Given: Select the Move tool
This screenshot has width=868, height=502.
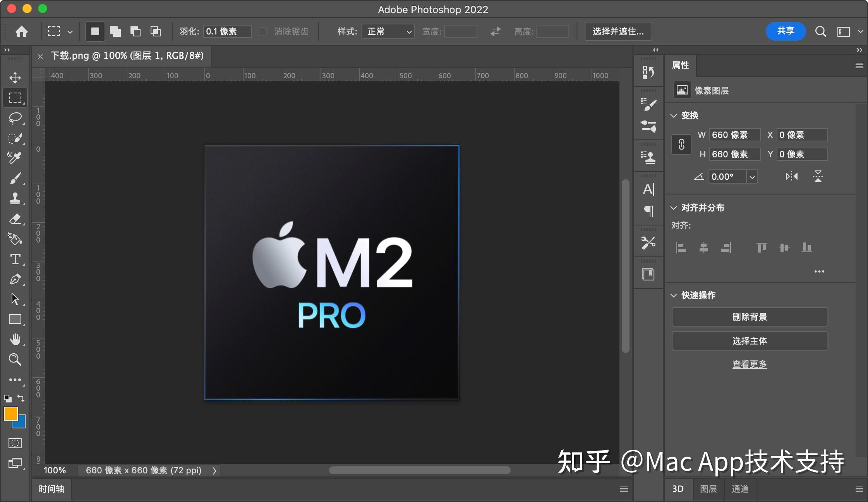Looking at the screenshot, I should [15, 77].
